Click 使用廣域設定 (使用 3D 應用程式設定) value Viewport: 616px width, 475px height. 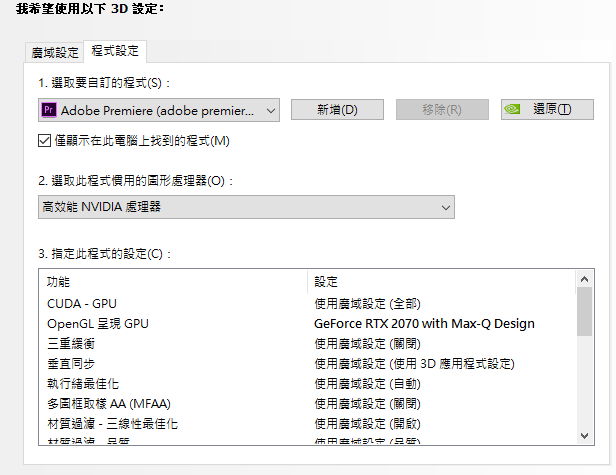(414, 364)
